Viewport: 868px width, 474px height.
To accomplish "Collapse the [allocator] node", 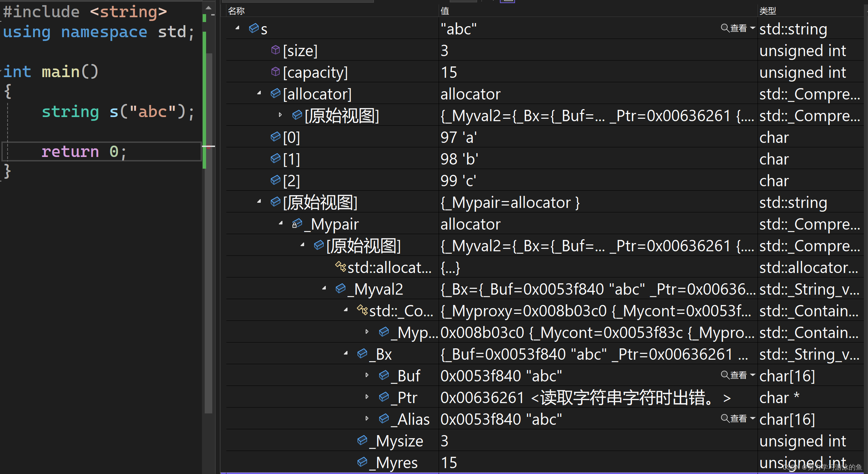I will [259, 93].
